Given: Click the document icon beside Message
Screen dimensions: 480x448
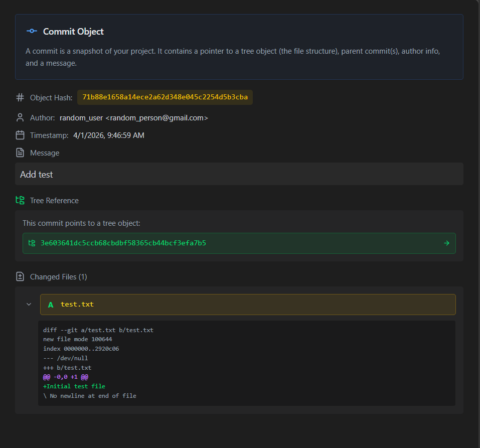Looking at the screenshot, I should [20, 153].
